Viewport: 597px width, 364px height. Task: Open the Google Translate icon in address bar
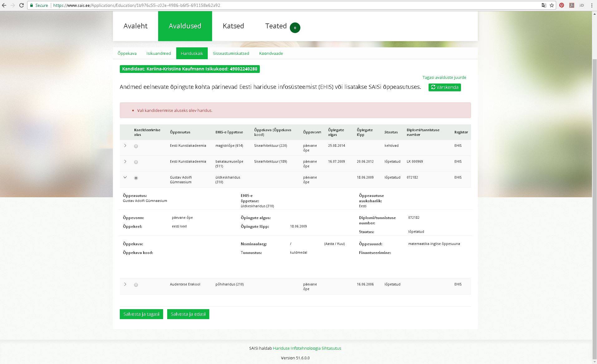544,5
